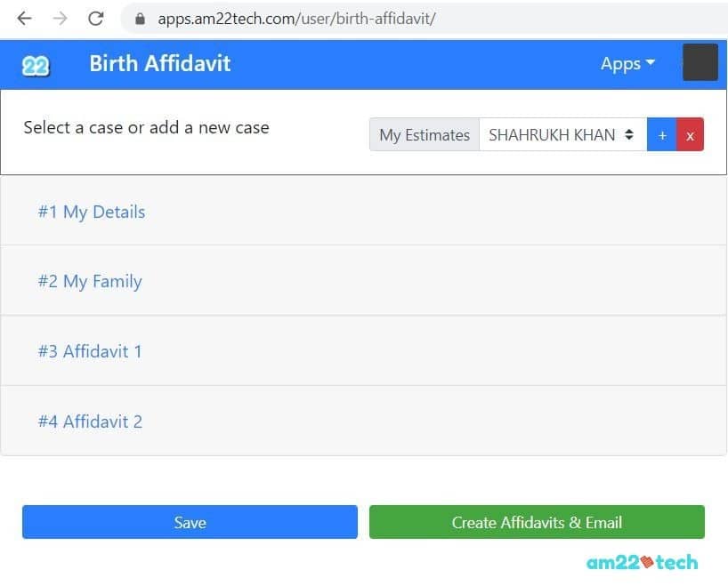Viewport: 728px width, 586px height.
Task: Click the up-down arrows on case selector
Action: (x=627, y=134)
